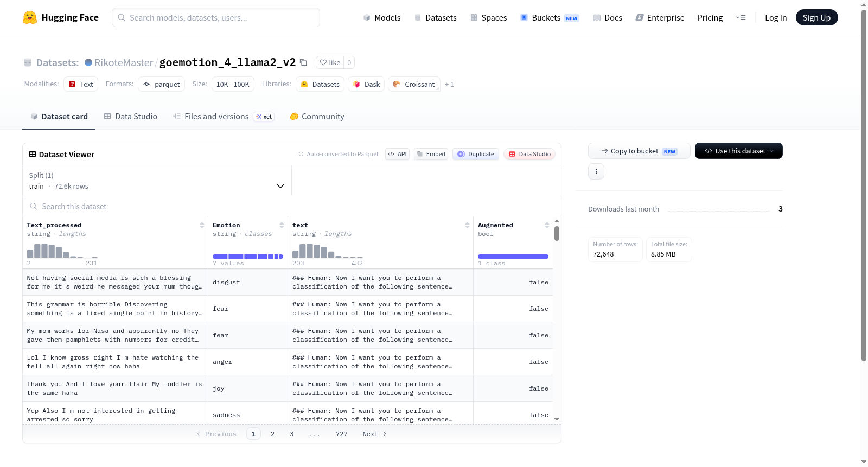Go to page 2 of the table
The image size is (868, 467).
tap(272, 434)
